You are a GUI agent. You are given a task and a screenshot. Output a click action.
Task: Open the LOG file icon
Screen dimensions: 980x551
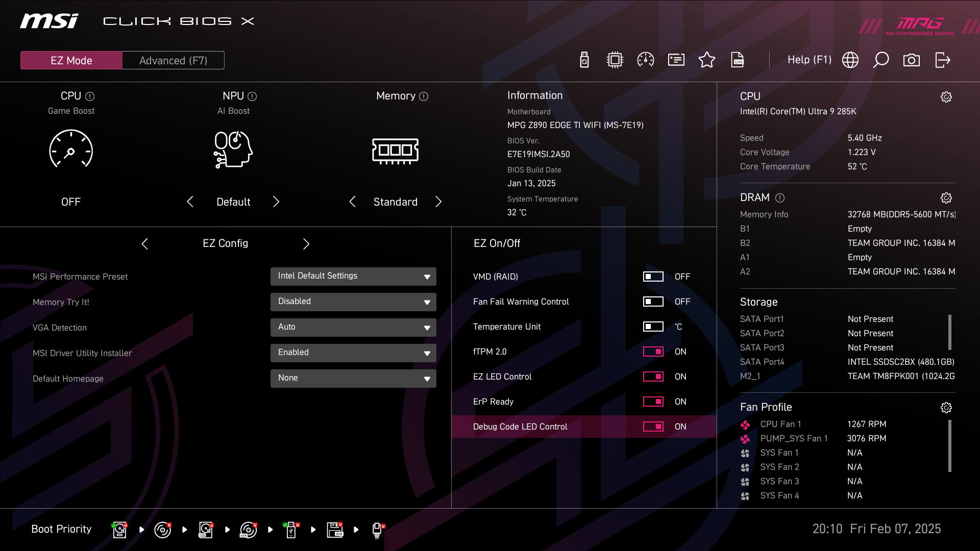point(738,60)
